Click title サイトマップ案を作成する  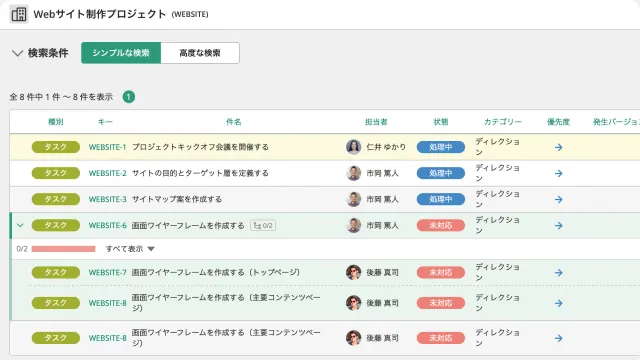click(177, 199)
